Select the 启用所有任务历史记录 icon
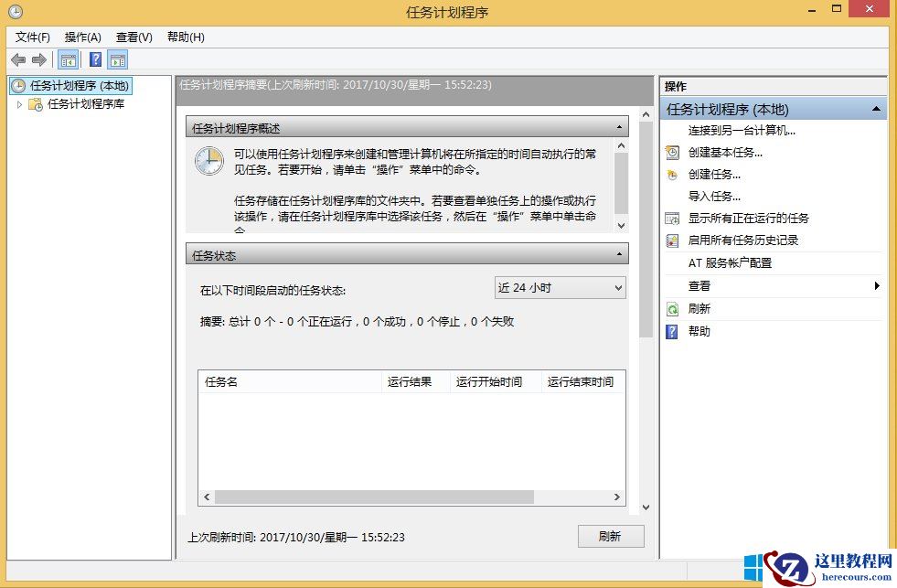Screen dimensions: 897x588 click(x=672, y=240)
